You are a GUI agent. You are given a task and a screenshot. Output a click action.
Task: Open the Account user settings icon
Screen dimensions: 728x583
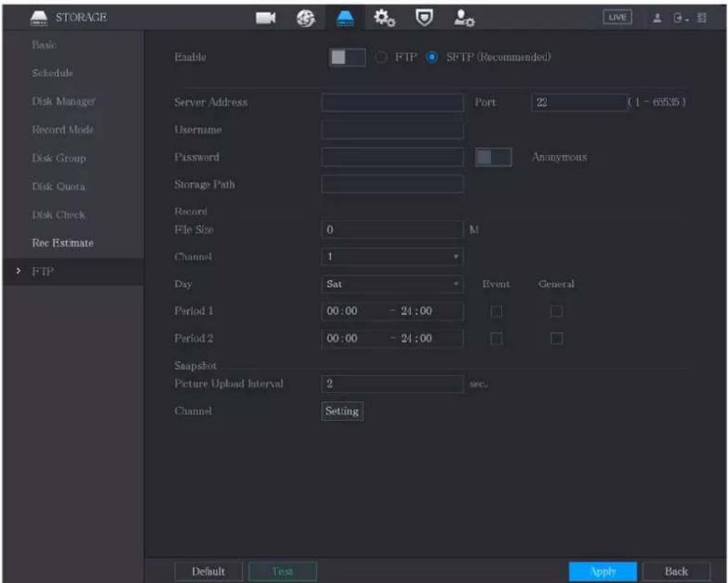pos(464,18)
